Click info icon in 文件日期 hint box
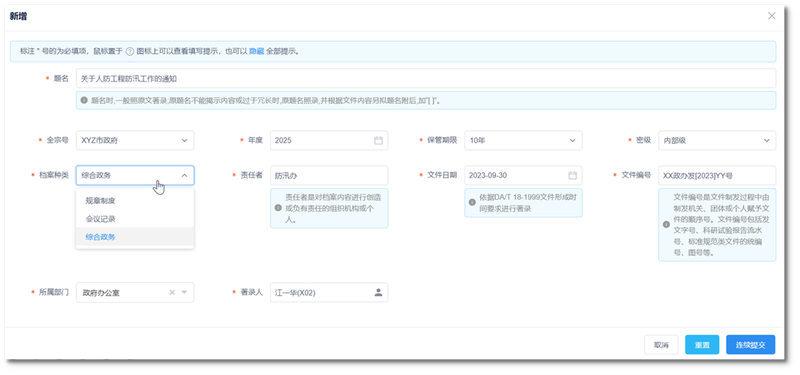The width and height of the screenshot is (800, 375). click(x=472, y=203)
